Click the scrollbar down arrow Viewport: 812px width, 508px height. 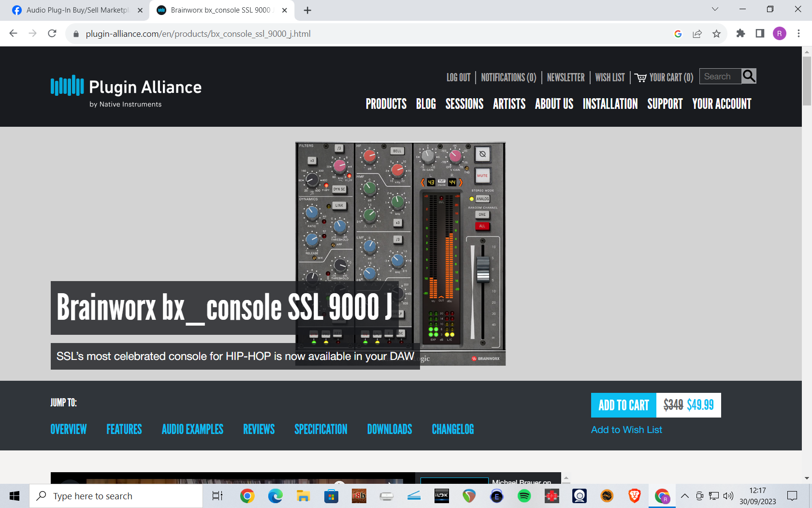pos(807,478)
